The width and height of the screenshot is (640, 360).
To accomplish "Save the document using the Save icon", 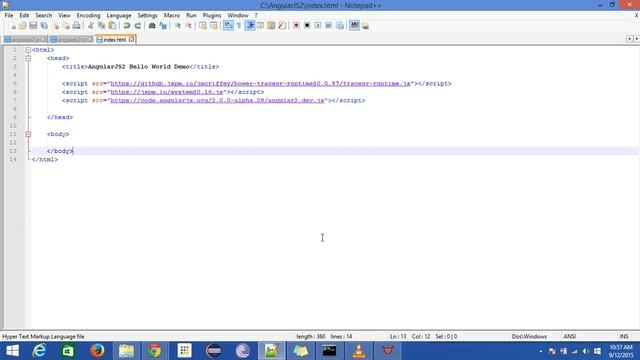I will 33,26.
